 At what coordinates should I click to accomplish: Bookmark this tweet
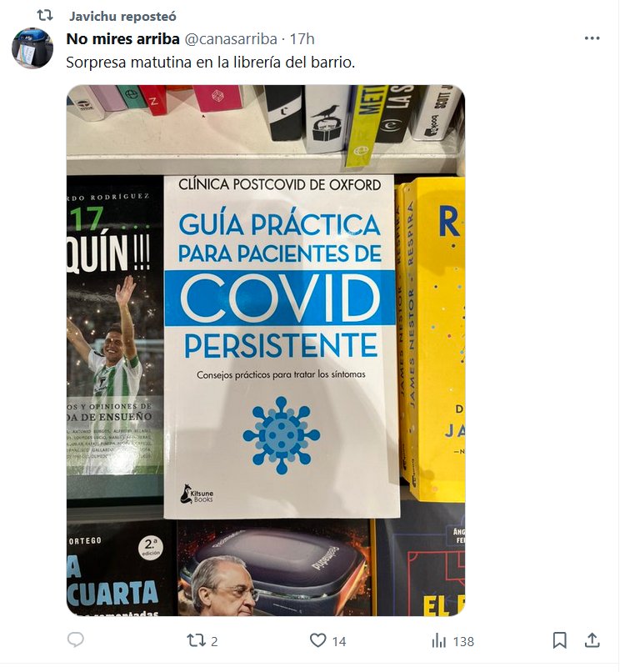click(x=559, y=640)
